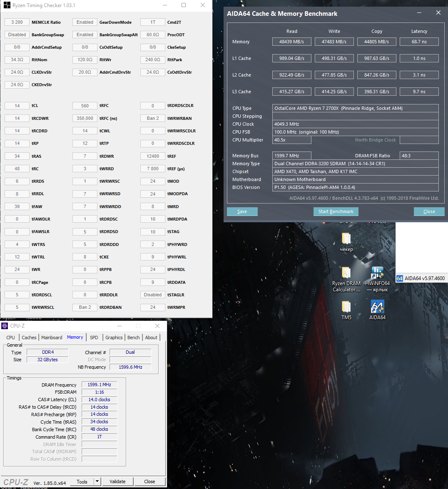Maximize the Ryzen Timing Checker window

tap(184, 5)
